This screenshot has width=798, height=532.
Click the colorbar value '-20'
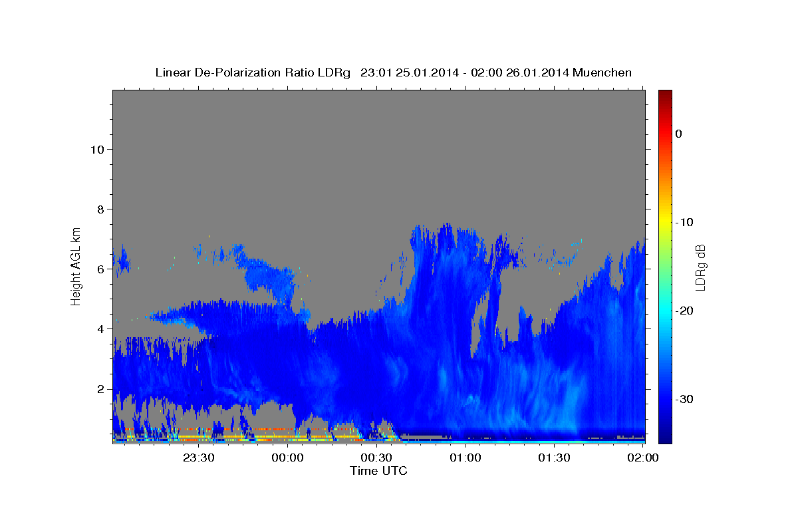(684, 311)
